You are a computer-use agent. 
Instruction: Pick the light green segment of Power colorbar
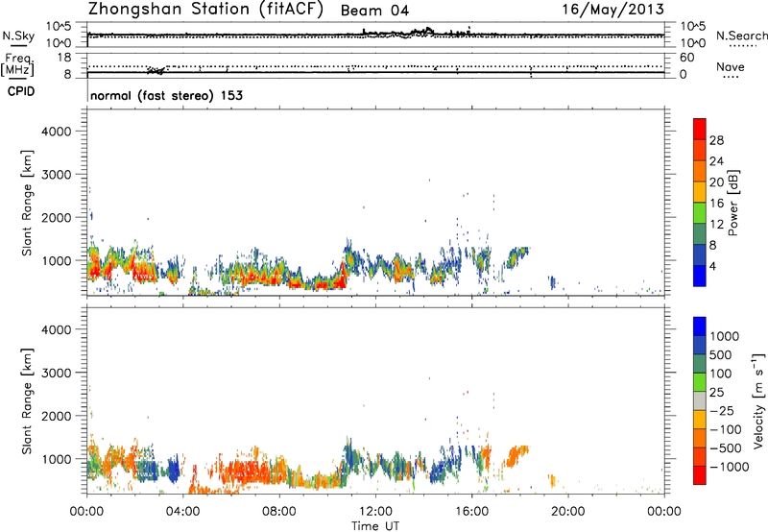pos(700,212)
